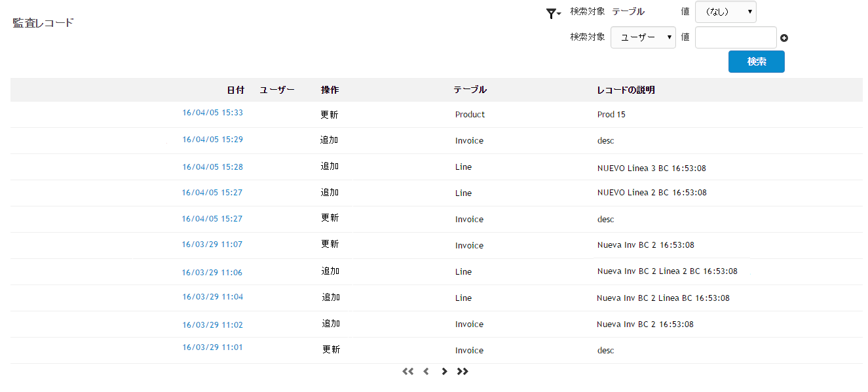Select the Product table cell
The image size is (868, 392).
pos(470,115)
